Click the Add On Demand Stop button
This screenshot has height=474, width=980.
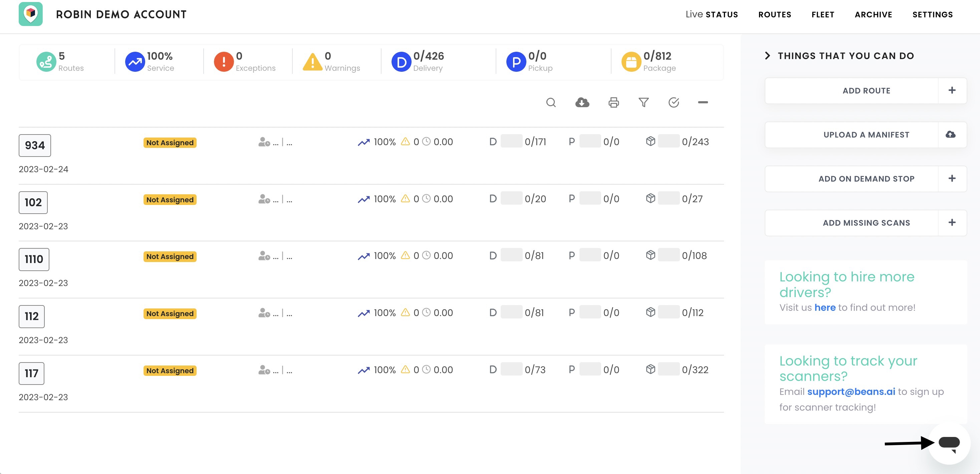click(866, 179)
